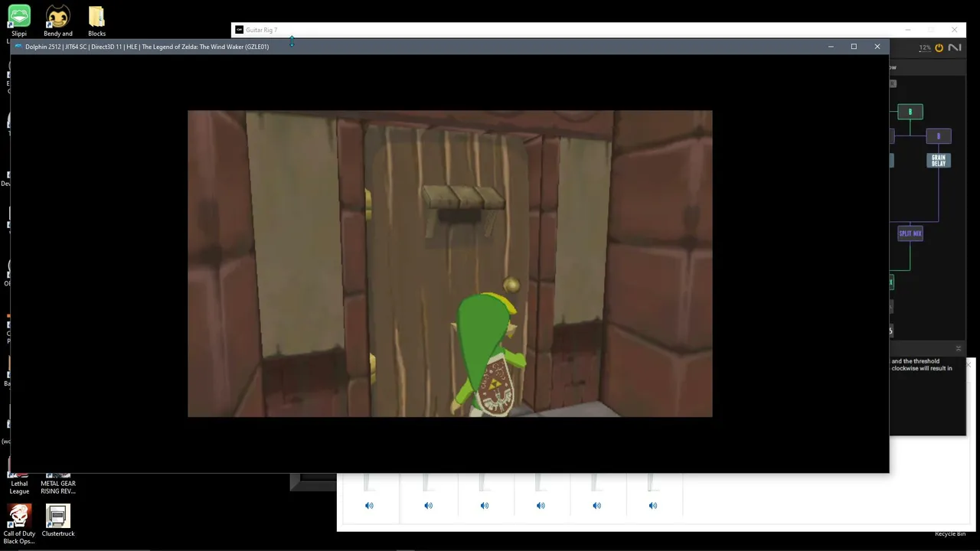Image resolution: width=980 pixels, height=551 pixels.
Task: Select the GRAIN DELAY block in Guitar Rig
Action: pos(939,160)
